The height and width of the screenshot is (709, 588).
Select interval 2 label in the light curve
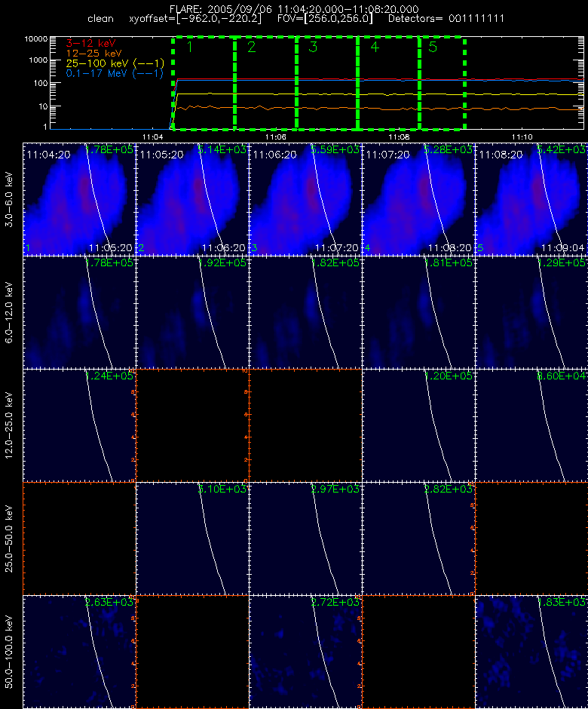click(252, 47)
